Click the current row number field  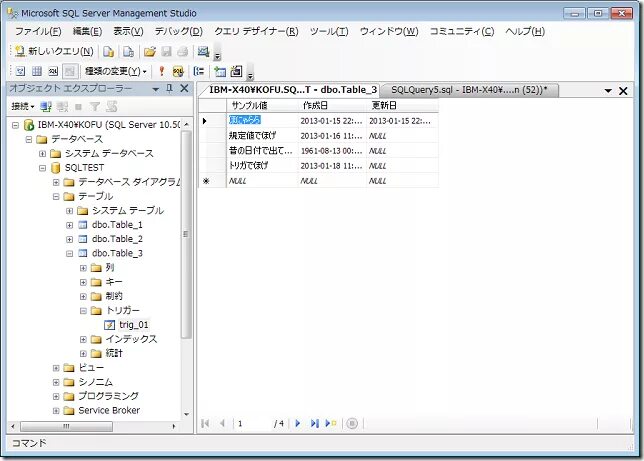pyautogui.click(x=253, y=423)
